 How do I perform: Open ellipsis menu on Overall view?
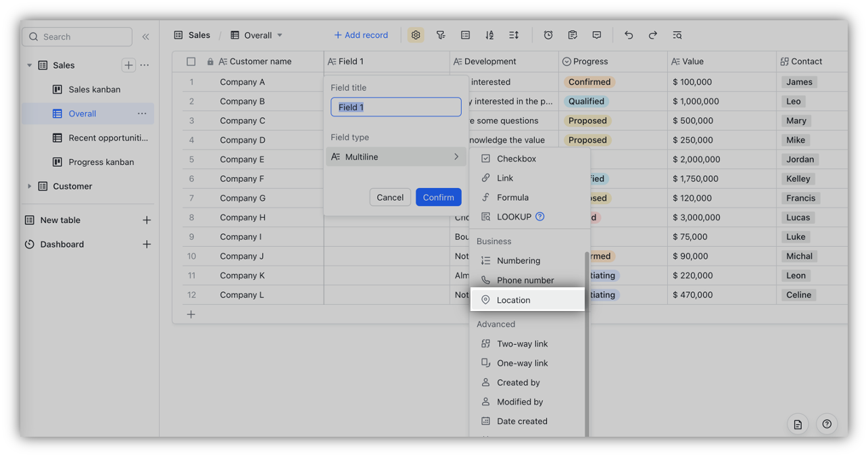point(142,114)
